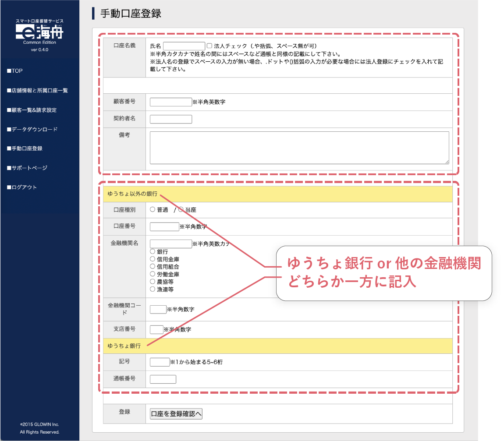Select the 信用組合 option

coord(152,267)
